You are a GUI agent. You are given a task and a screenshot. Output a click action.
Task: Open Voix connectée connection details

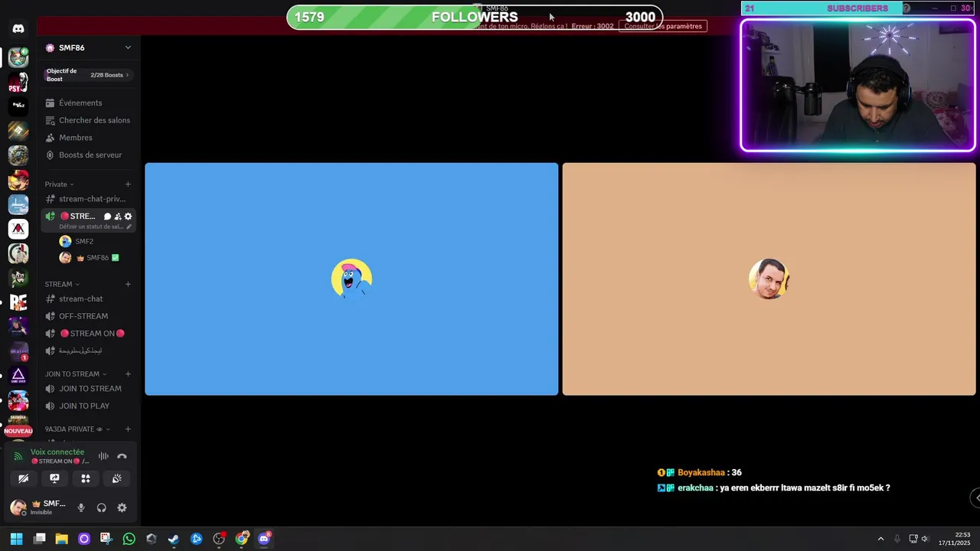tap(57, 452)
